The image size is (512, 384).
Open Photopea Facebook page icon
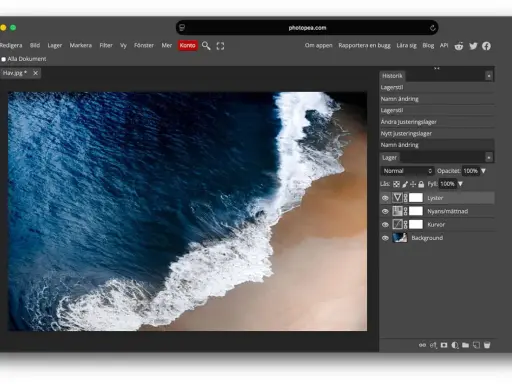coord(486,46)
